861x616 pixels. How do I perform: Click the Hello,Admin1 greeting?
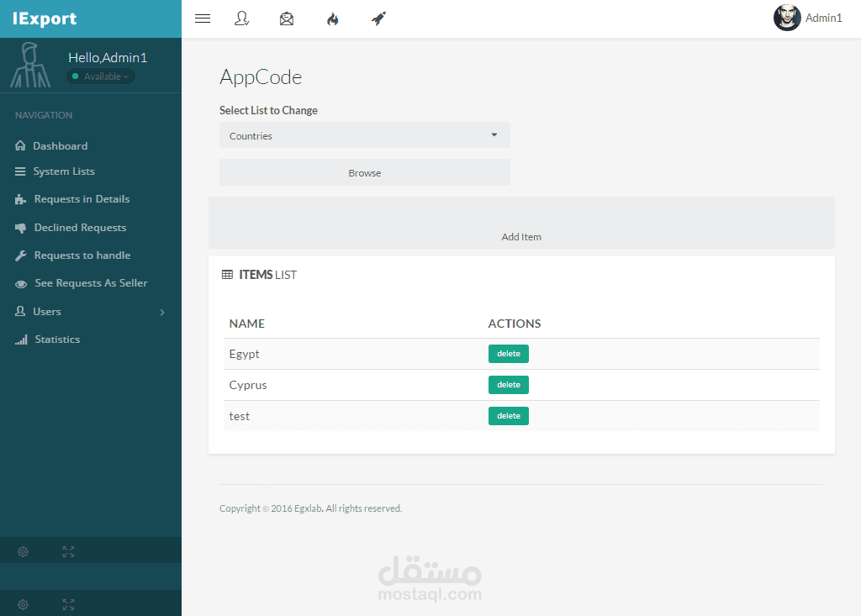click(108, 58)
